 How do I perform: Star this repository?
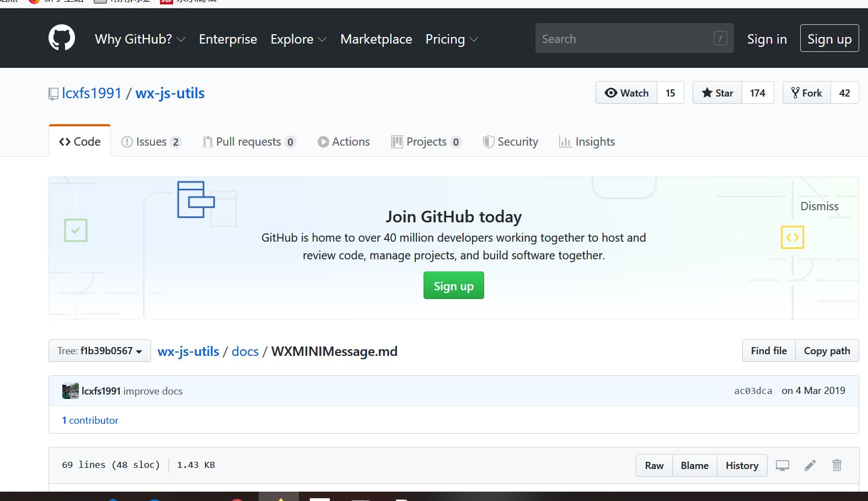coord(717,93)
